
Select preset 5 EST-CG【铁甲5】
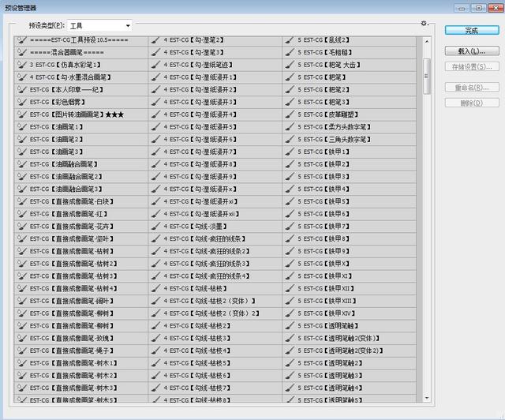(349, 201)
